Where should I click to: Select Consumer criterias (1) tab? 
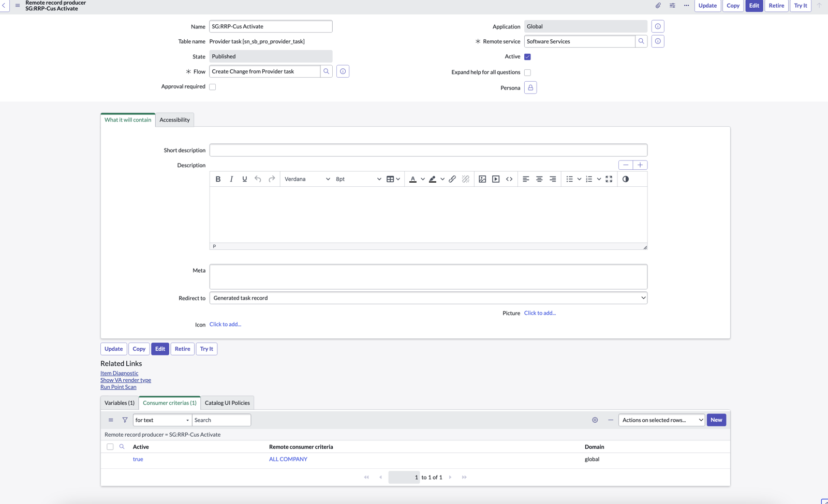coord(170,403)
